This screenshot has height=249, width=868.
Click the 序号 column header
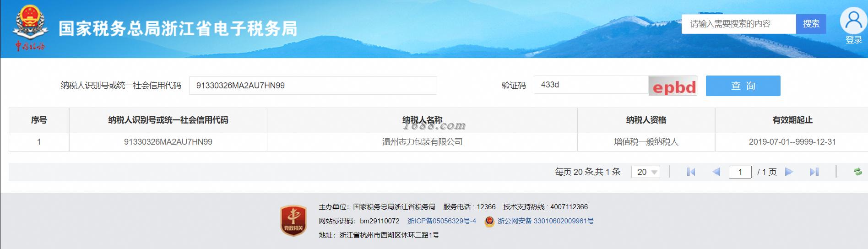pos(39,120)
